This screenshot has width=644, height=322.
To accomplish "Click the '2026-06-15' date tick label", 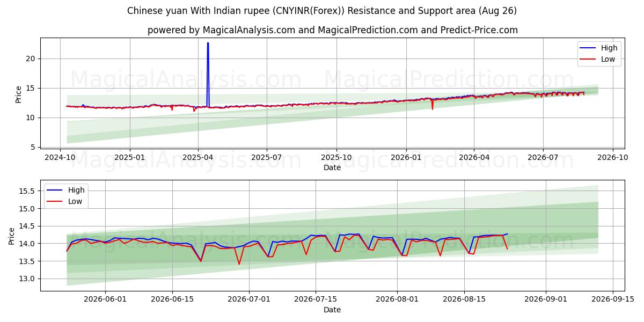I will coord(172,301).
